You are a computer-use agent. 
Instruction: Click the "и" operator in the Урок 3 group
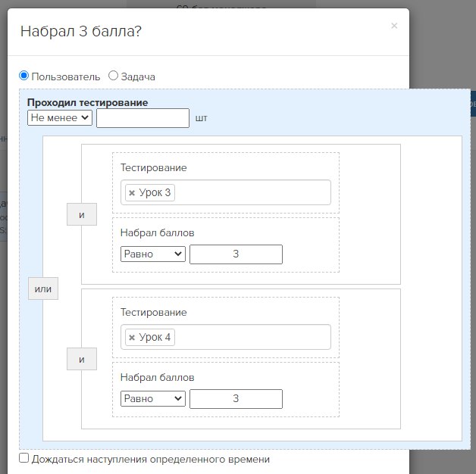82,214
